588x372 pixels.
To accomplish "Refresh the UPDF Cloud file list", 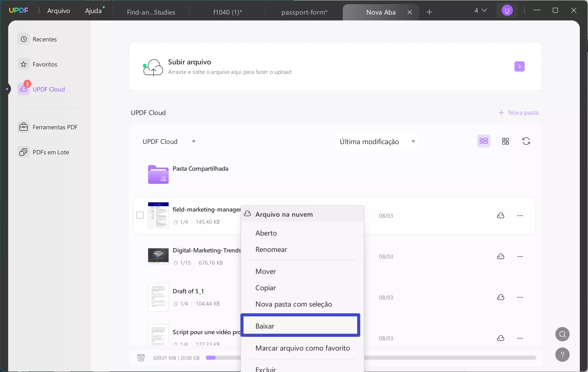I will pos(526,141).
